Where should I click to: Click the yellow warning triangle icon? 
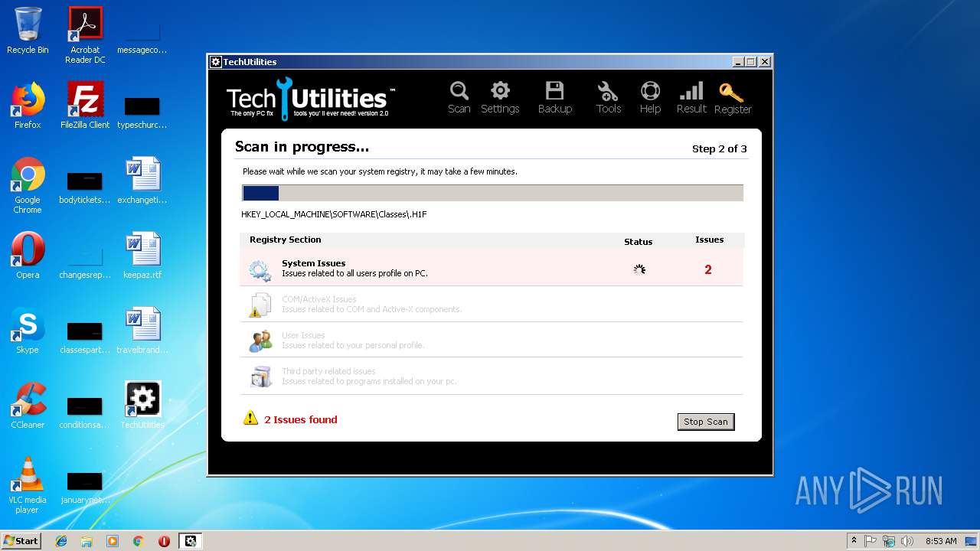(250, 418)
